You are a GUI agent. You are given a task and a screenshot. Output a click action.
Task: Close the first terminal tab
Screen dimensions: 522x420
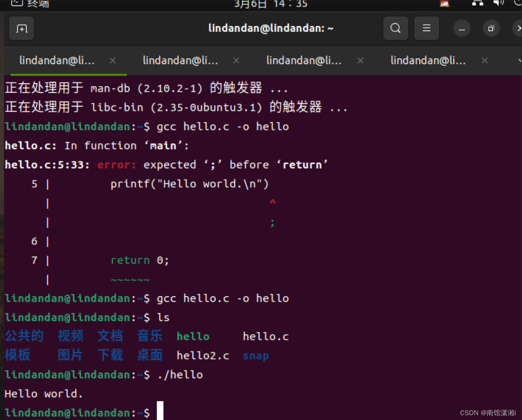[113, 60]
